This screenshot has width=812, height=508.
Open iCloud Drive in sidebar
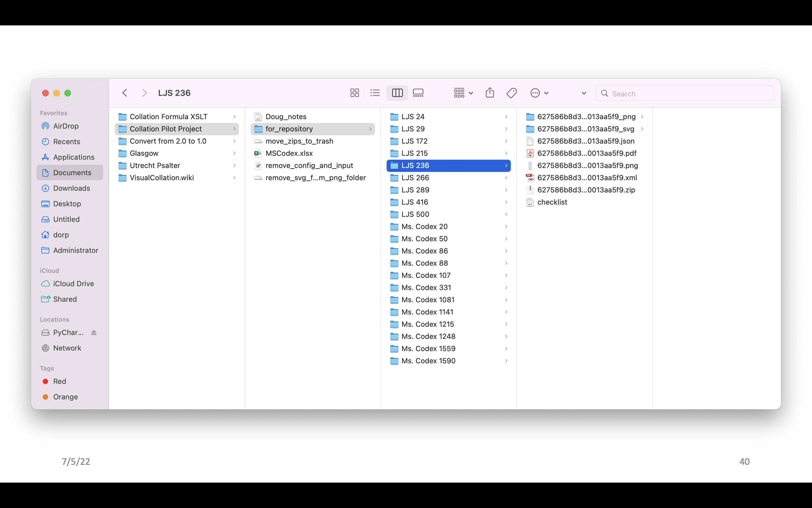point(70,284)
